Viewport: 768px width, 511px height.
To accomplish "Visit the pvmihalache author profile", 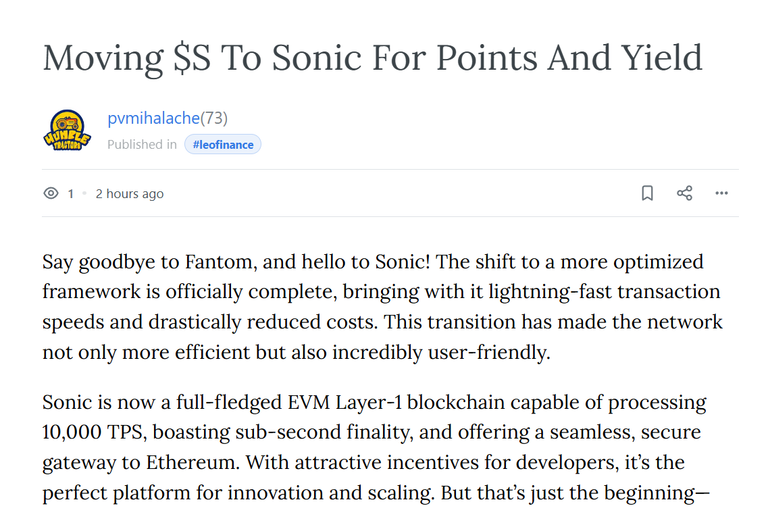I will [x=153, y=118].
